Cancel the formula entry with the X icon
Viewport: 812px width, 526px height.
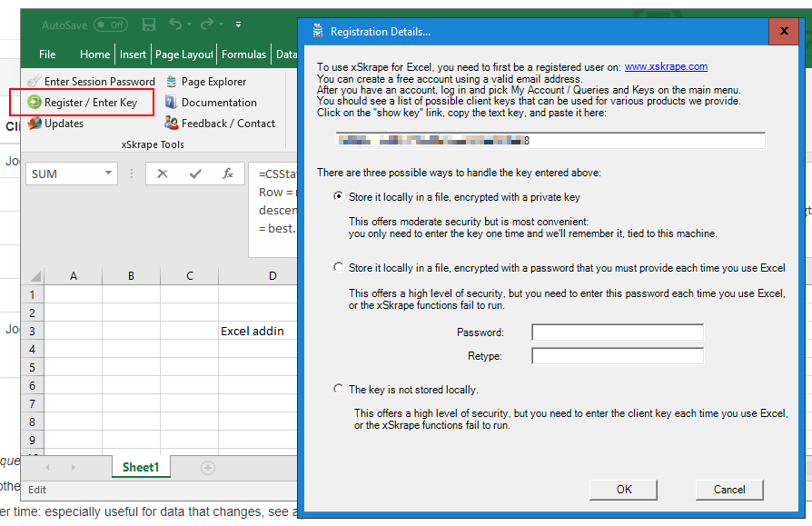point(162,174)
